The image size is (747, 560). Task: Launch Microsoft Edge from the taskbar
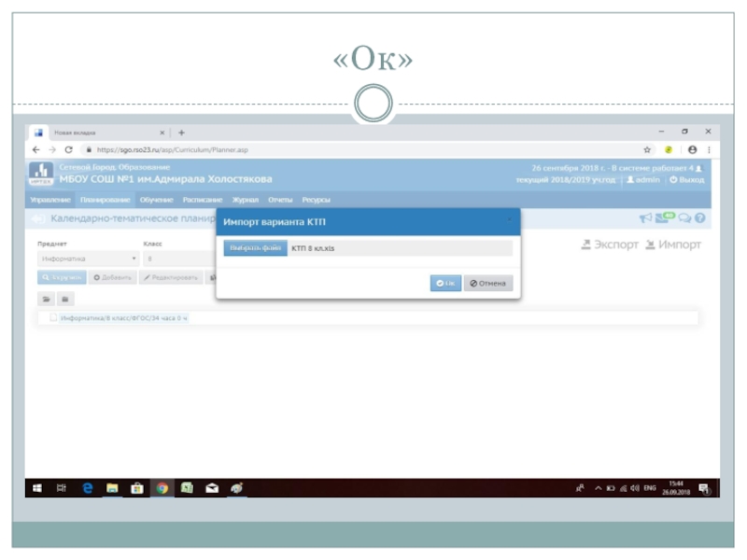tap(88, 488)
